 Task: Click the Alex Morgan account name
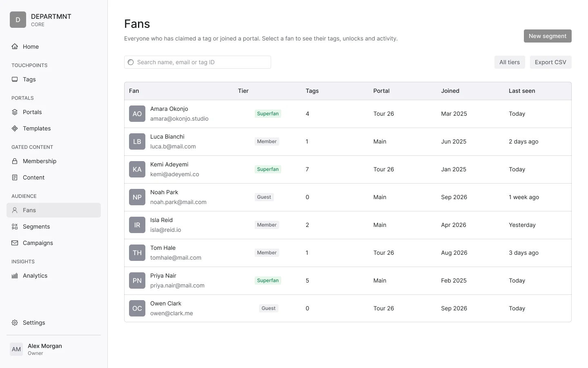(x=45, y=346)
